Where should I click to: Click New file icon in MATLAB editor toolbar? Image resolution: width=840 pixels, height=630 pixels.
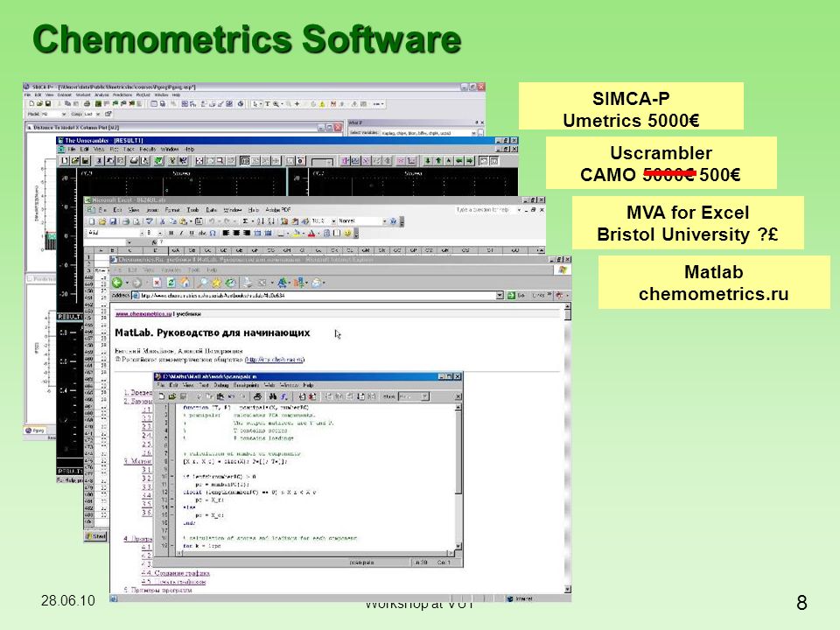tap(162, 396)
